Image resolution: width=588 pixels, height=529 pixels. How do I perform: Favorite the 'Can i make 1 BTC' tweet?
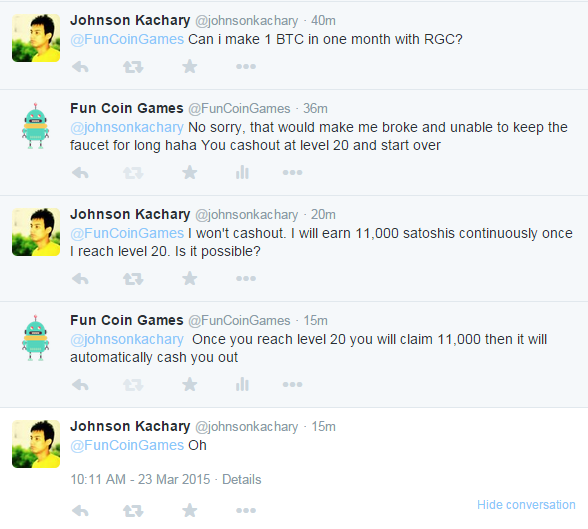pyautogui.click(x=190, y=66)
